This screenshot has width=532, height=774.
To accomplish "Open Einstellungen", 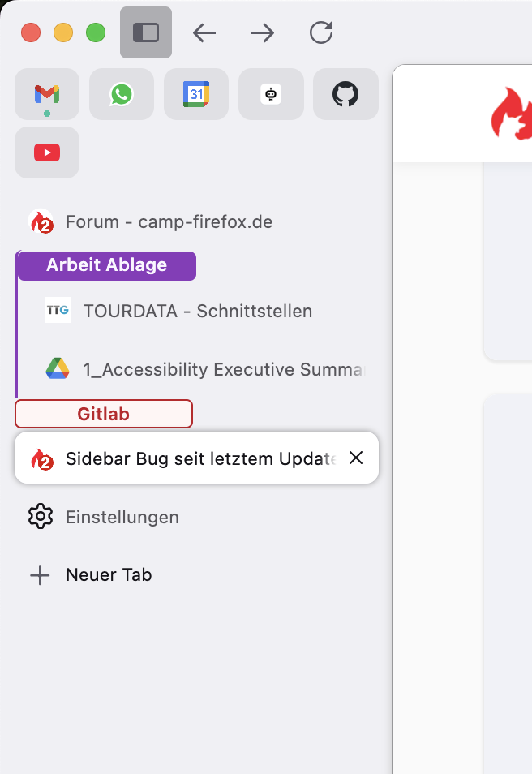I will click(122, 517).
